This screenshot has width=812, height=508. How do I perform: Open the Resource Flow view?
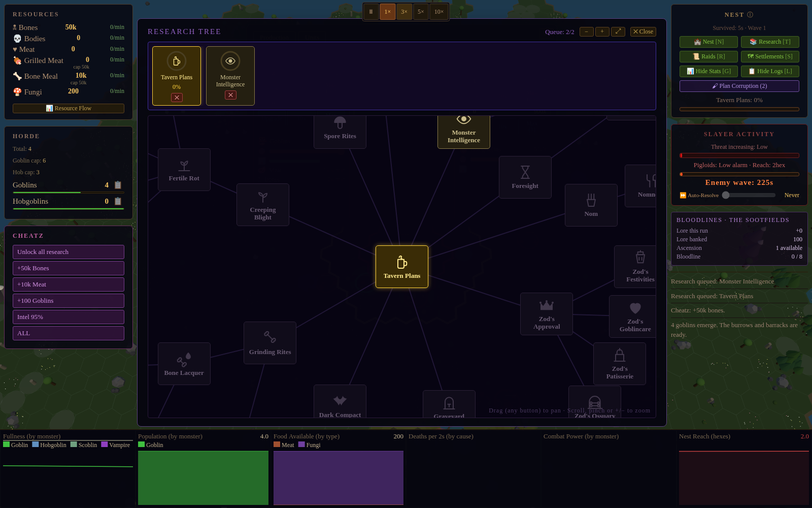point(69,108)
